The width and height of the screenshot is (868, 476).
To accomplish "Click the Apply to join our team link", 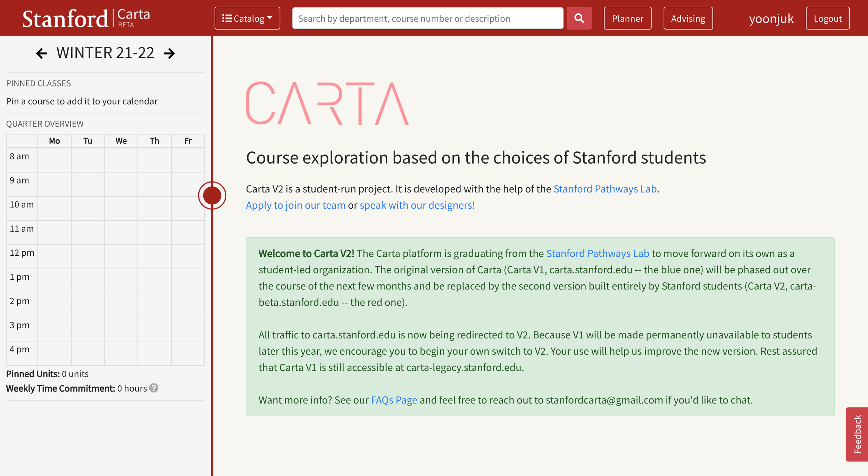I will [295, 205].
